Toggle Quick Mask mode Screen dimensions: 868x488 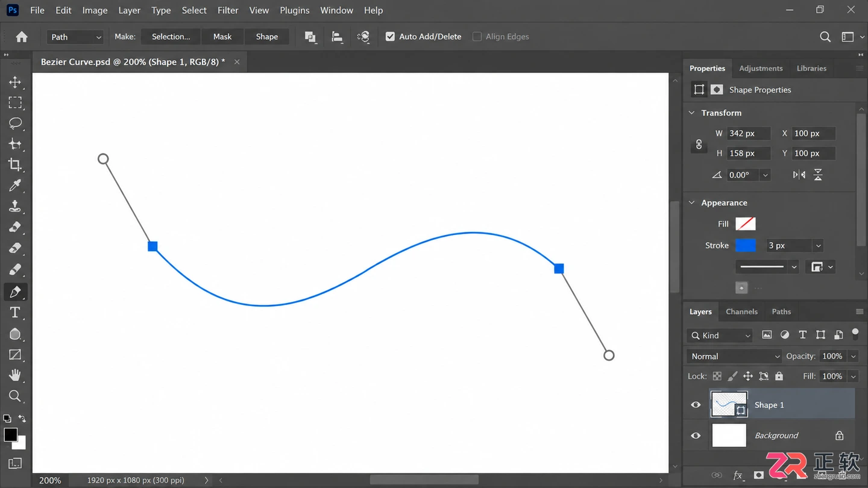tap(15, 463)
